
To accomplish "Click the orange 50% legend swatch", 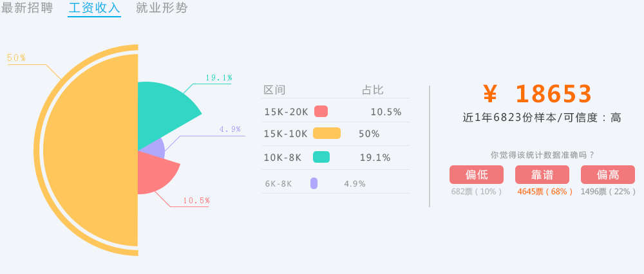I will click(327, 134).
